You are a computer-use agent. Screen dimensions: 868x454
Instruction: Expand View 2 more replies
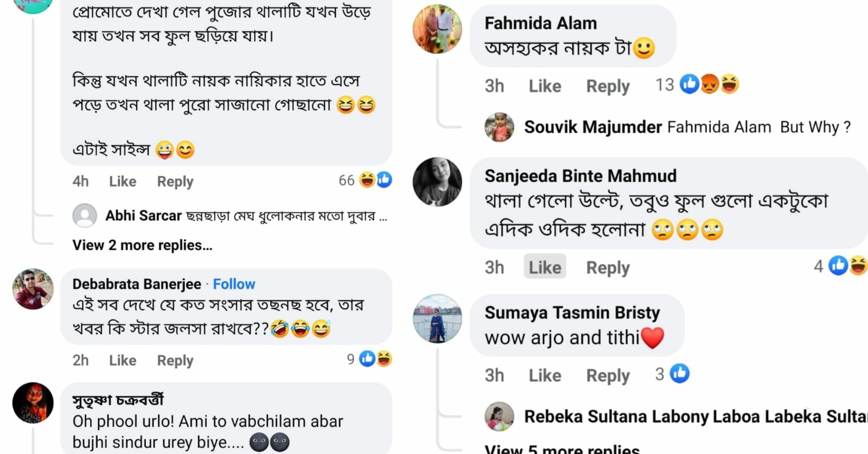[x=142, y=245]
